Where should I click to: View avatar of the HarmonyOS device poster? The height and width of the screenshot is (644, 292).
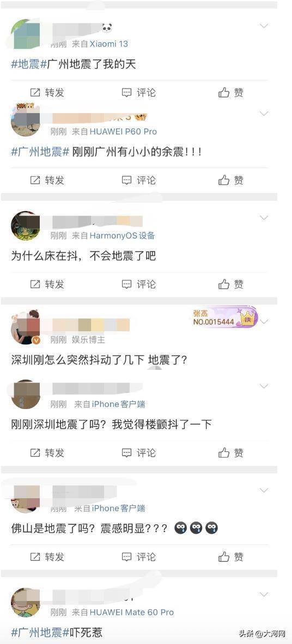pyautogui.click(x=26, y=226)
